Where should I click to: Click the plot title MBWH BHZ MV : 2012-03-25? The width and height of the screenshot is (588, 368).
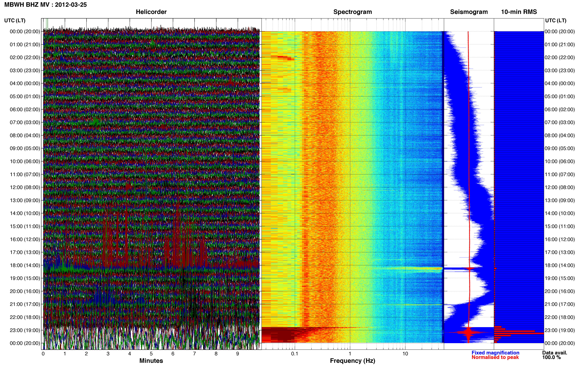tap(45, 5)
